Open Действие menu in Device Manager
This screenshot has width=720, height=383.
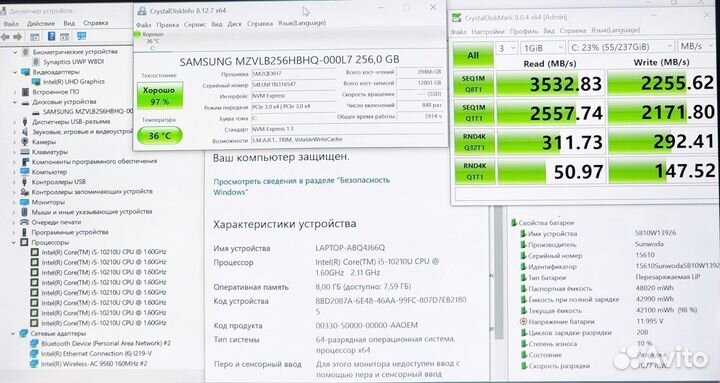[41, 23]
